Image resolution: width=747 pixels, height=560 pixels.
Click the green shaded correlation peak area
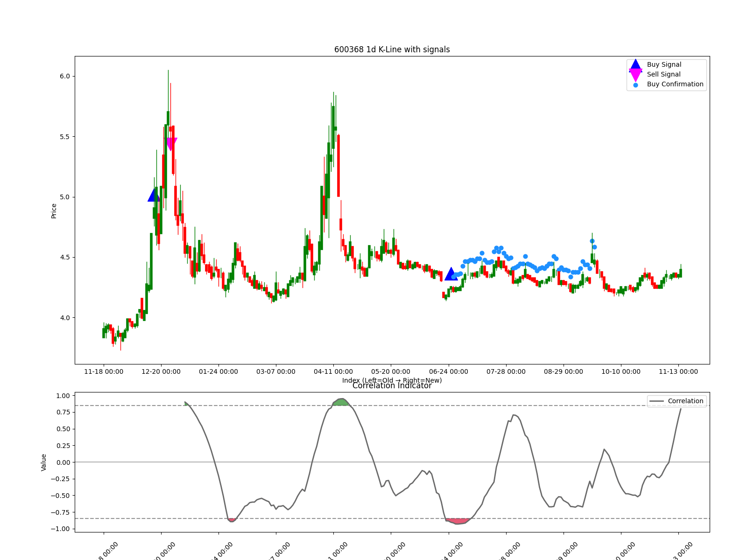point(341,402)
